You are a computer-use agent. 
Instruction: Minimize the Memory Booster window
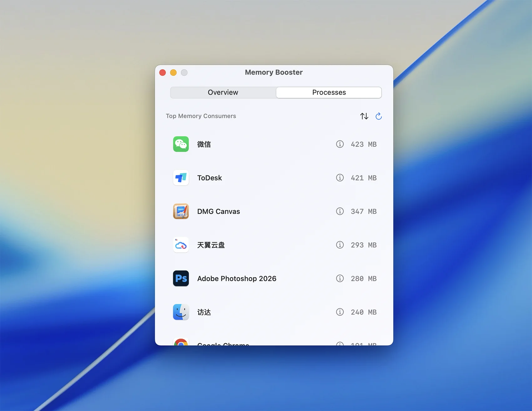(x=173, y=73)
